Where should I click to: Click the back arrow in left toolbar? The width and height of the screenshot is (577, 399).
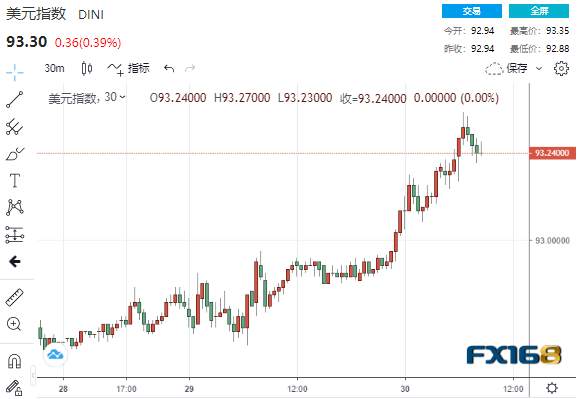coord(15,261)
